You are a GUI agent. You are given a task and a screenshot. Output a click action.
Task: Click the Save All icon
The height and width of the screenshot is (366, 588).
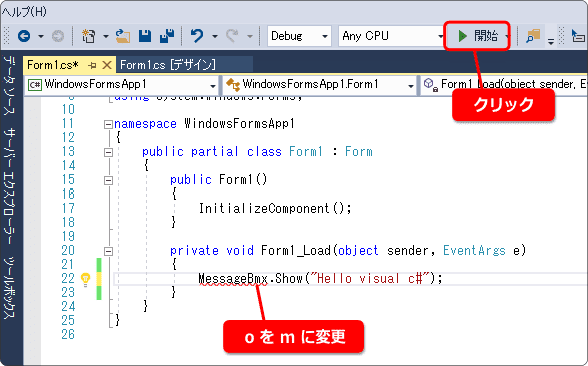167,36
